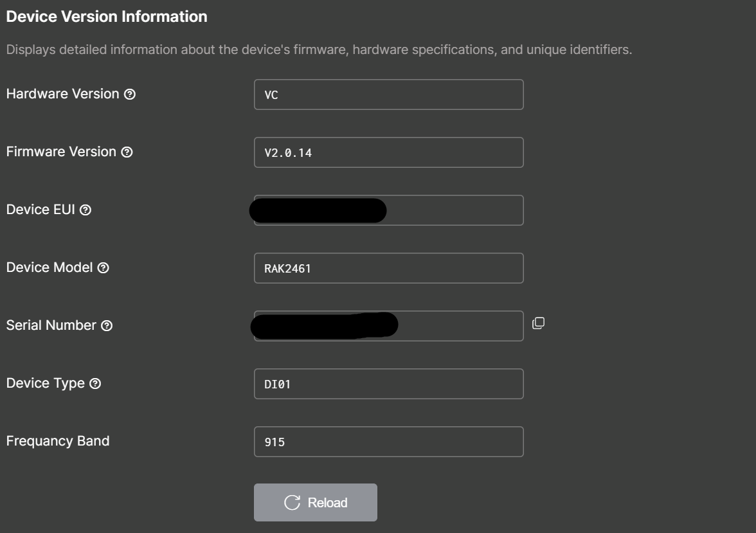This screenshot has height=533, width=756.
Task: Show help for Device Model
Action: point(104,268)
